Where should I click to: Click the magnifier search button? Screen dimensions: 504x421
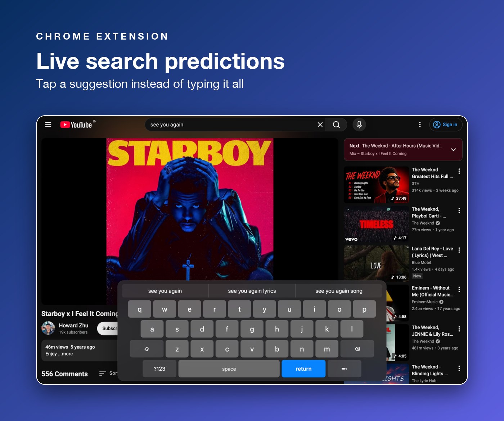[x=336, y=125]
